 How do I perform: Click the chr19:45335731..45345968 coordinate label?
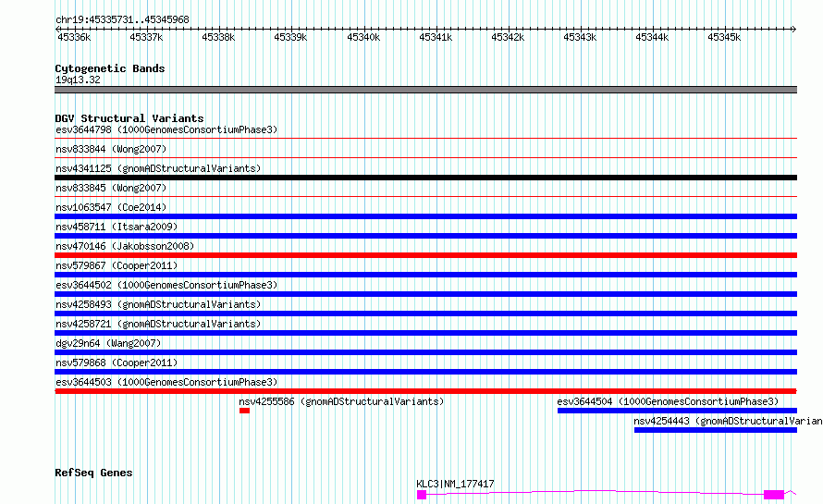(122, 20)
